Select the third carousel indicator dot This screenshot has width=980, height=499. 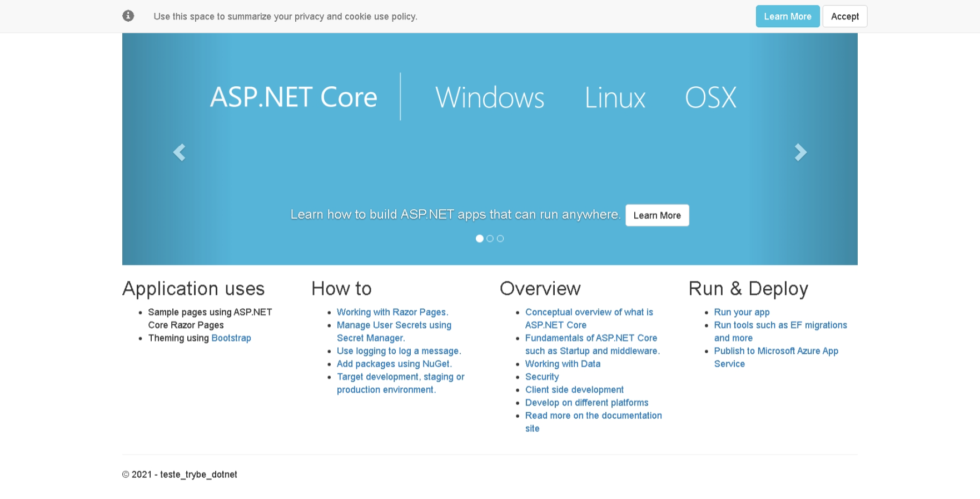(500, 239)
